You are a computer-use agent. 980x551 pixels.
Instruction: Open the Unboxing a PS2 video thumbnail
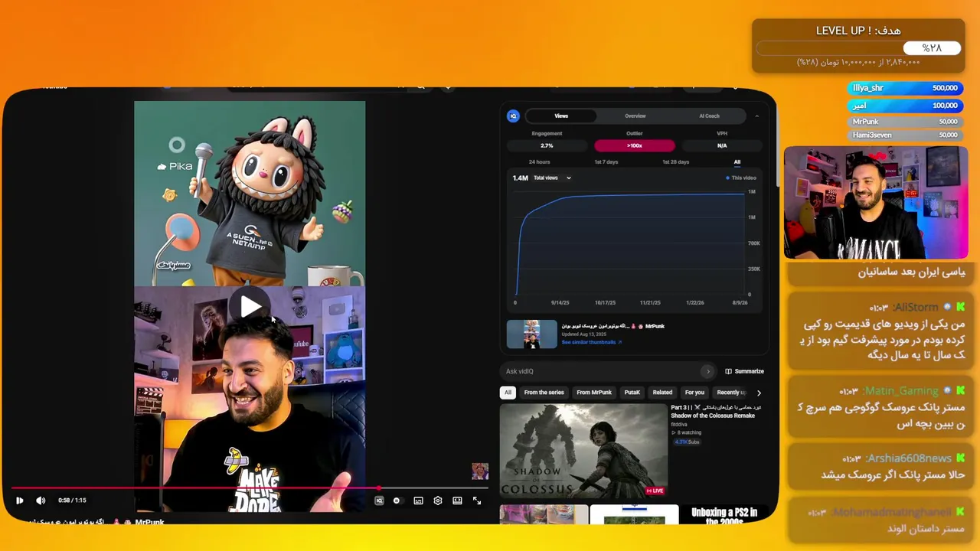click(x=724, y=514)
